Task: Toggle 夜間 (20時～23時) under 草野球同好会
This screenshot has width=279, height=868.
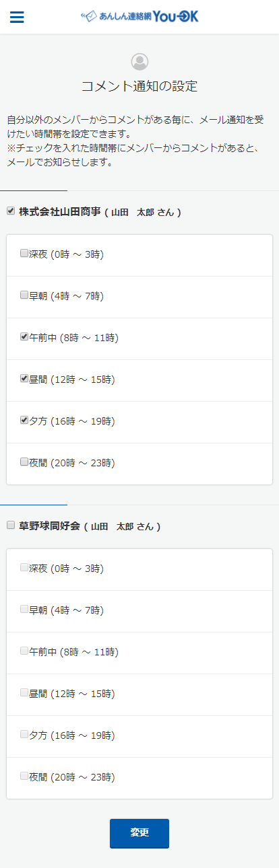Action: click(24, 776)
